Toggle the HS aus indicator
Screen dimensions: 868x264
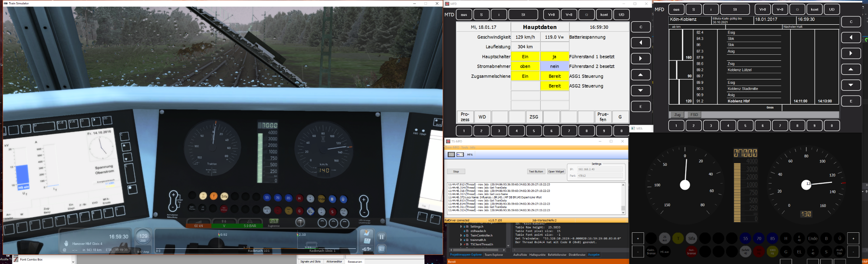(664, 252)
